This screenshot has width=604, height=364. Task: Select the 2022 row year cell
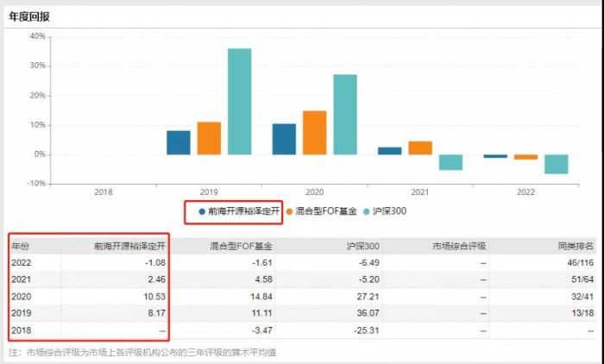point(22,263)
